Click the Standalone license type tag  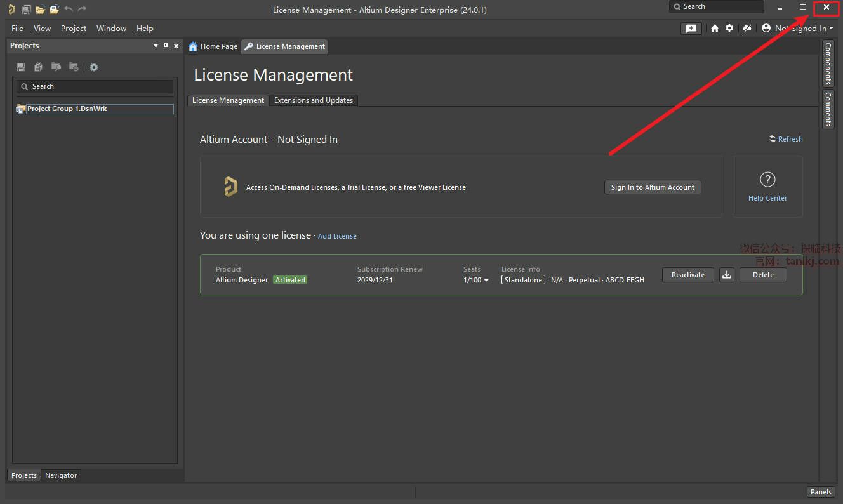523,280
